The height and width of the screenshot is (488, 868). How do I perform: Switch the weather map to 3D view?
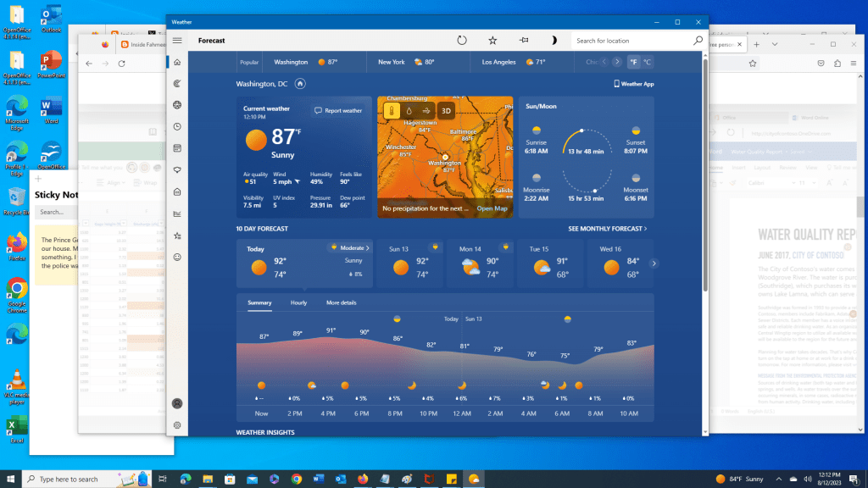446,111
